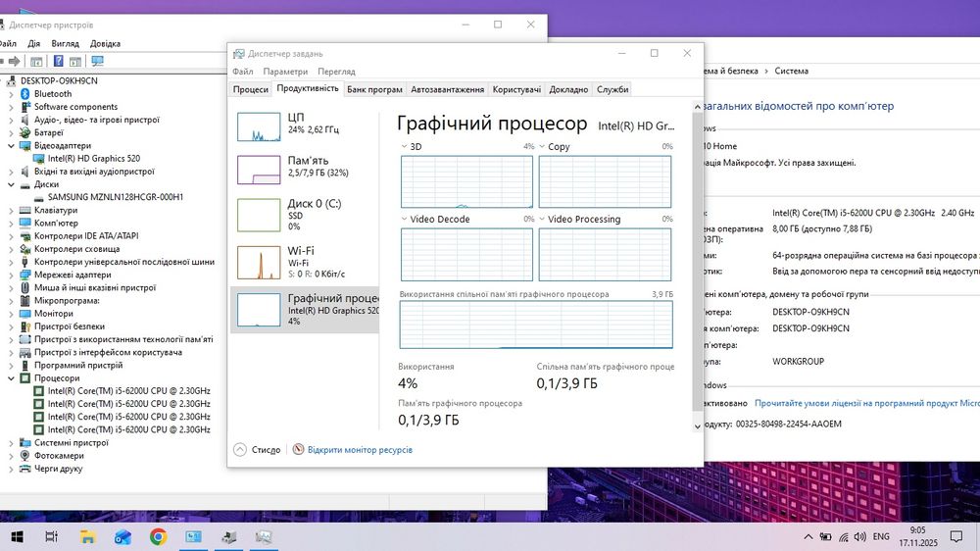Open the notification center icon
This screenshot has height=551, width=980.
[956, 536]
